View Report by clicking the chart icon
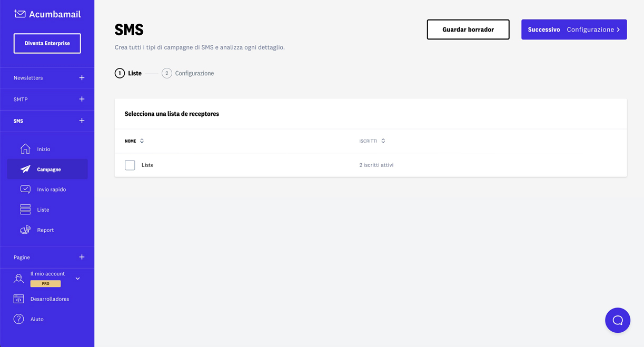 (x=25, y=230)
